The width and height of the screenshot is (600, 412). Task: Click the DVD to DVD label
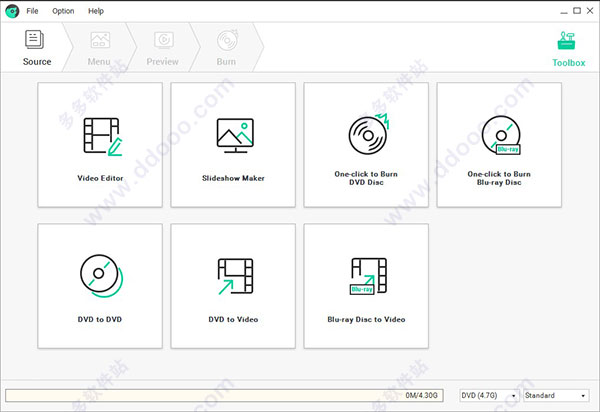tap(99, 319)
